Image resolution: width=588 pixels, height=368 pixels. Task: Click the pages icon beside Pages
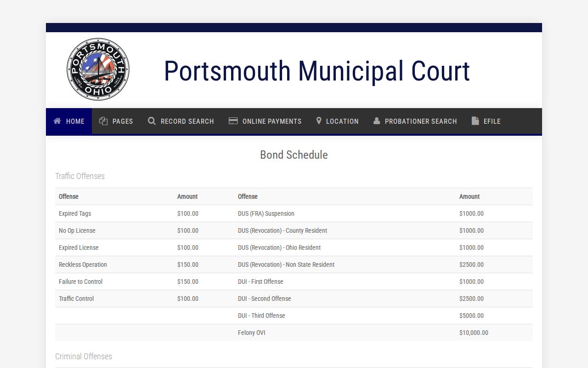(x=103, y=121)
